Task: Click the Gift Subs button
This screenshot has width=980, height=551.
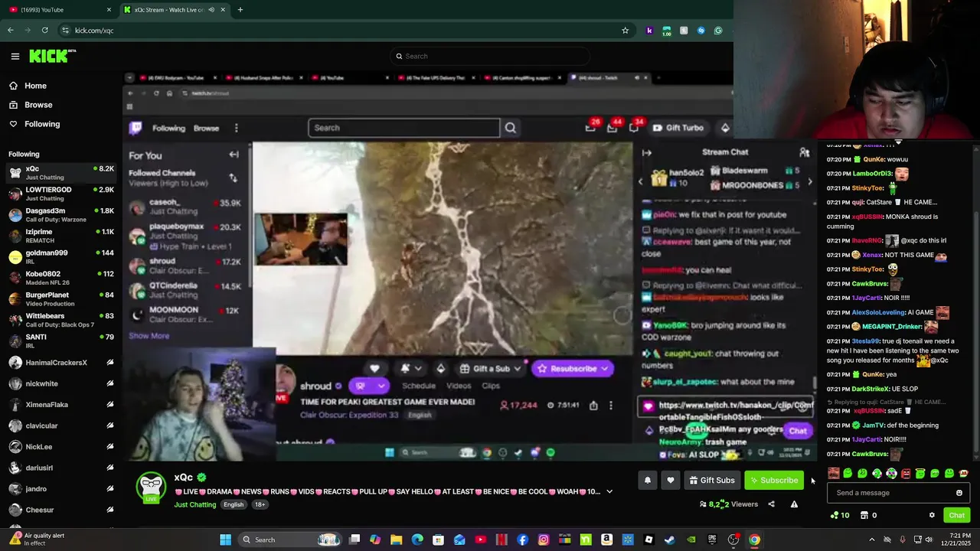Action: (711, 480)
